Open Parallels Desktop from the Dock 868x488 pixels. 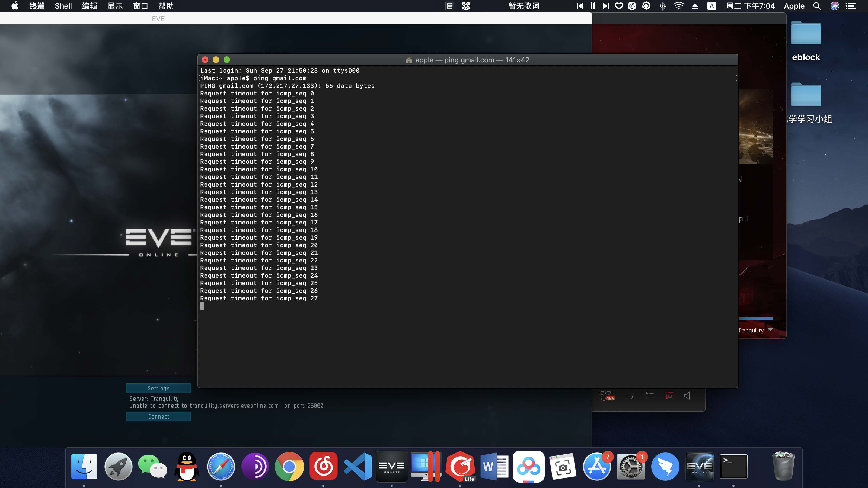[426, 466]
